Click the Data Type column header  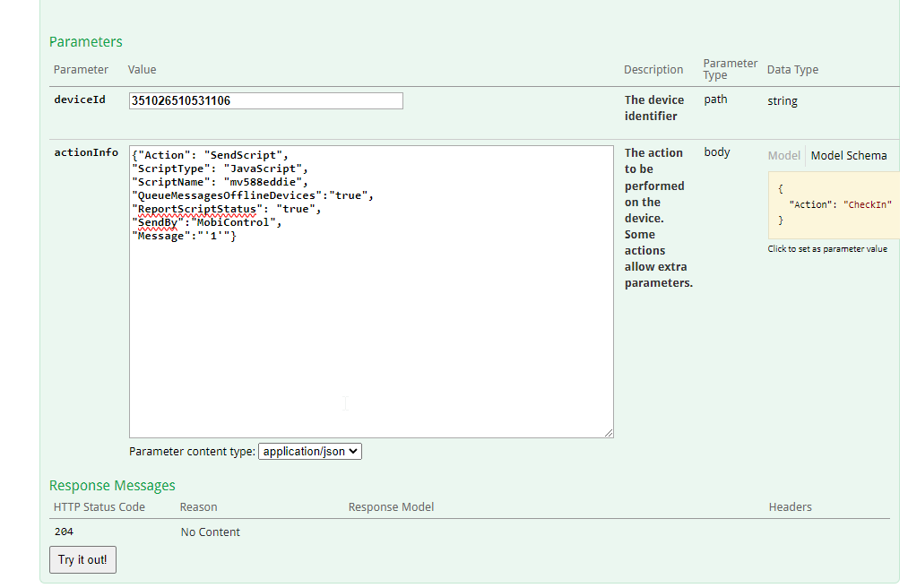[x=792, y=70]
